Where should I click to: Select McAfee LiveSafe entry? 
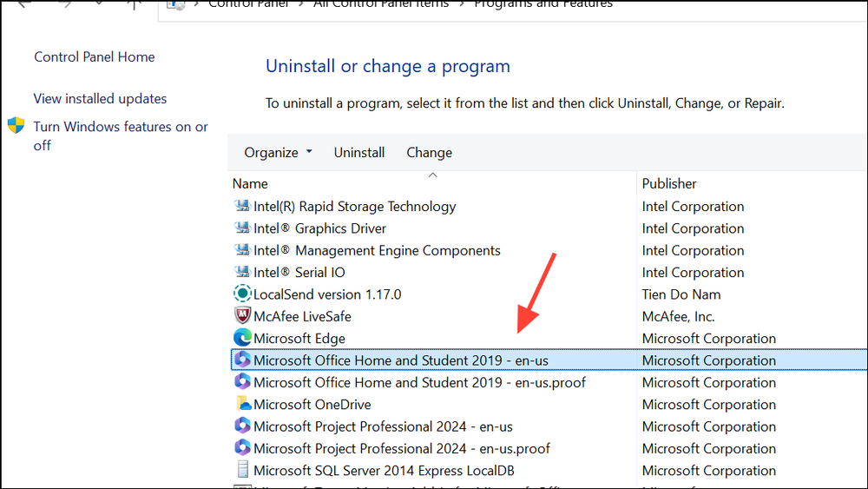[302, 316]
